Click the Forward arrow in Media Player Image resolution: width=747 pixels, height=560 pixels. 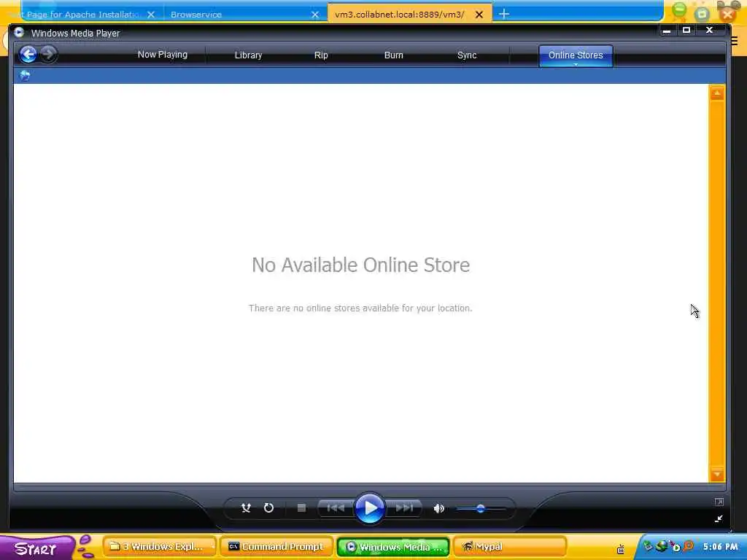click(48, 54)
